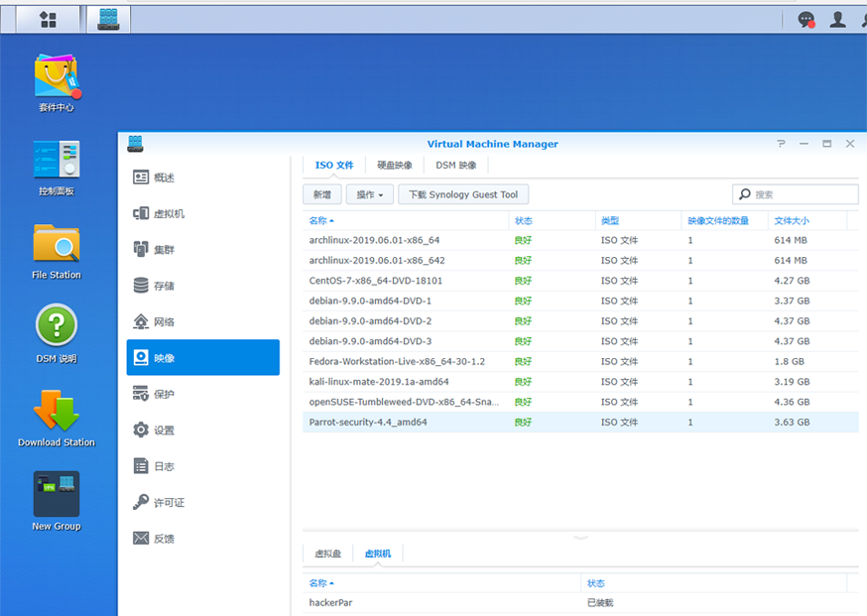Open Package Center desktop icon

[x=57, y=77]
